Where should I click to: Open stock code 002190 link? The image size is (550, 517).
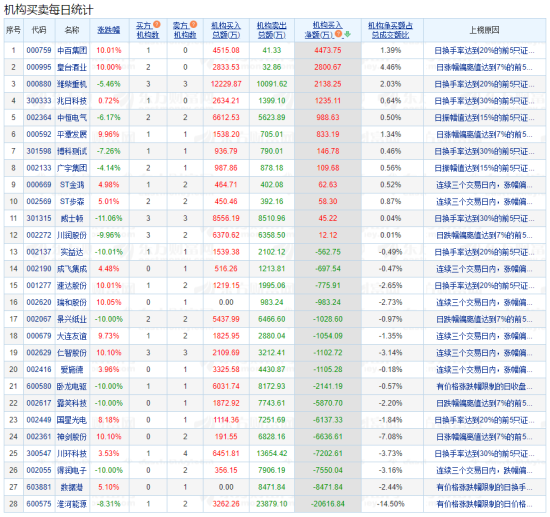tap(39, 269)
